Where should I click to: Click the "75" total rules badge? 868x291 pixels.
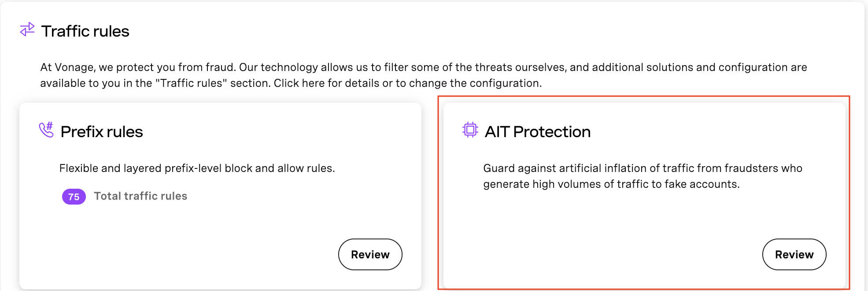tap(73, 196)
